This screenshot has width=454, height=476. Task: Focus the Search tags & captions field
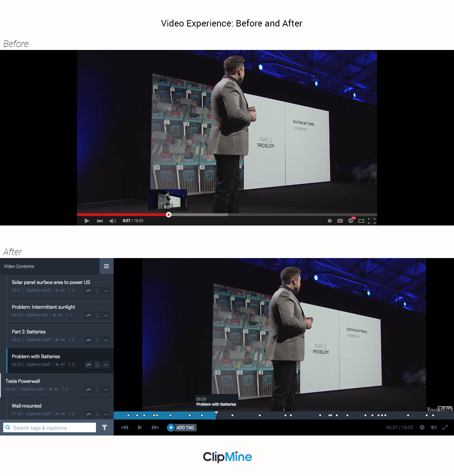[50, 428]
